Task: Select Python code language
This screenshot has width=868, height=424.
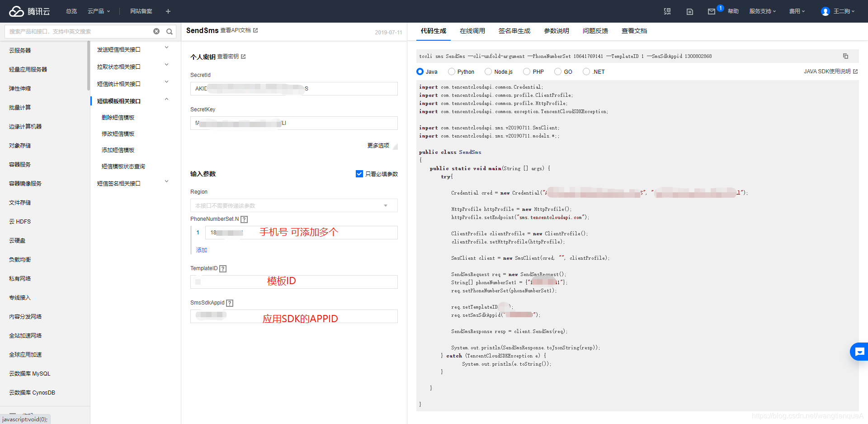Action: pyautogui.click(x=451, y=71)
